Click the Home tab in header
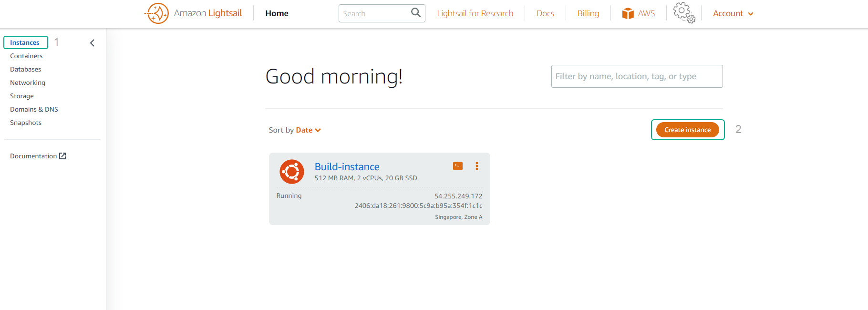This screenshot has width=868, height=310. point(277,13)
